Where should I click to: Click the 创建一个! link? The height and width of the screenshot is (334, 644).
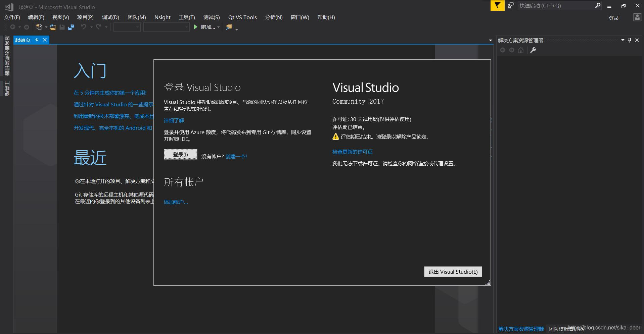click(x=236, y=156)
